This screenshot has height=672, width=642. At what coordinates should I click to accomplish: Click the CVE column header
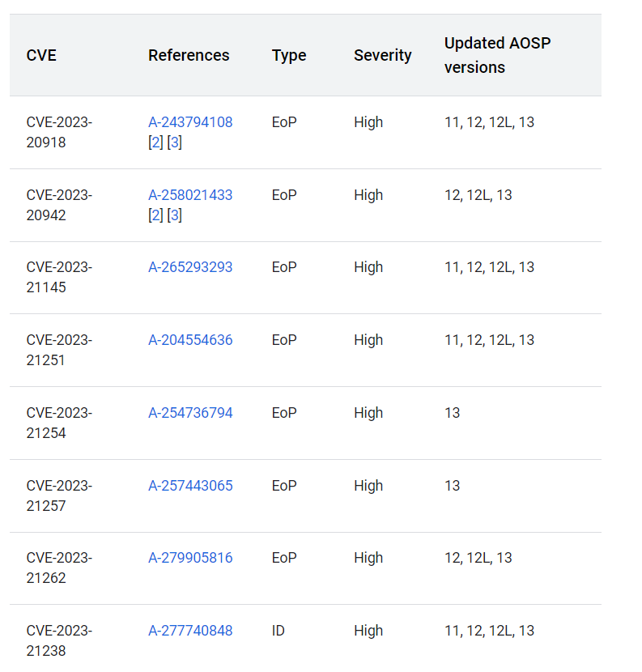[x=41, y=55]
